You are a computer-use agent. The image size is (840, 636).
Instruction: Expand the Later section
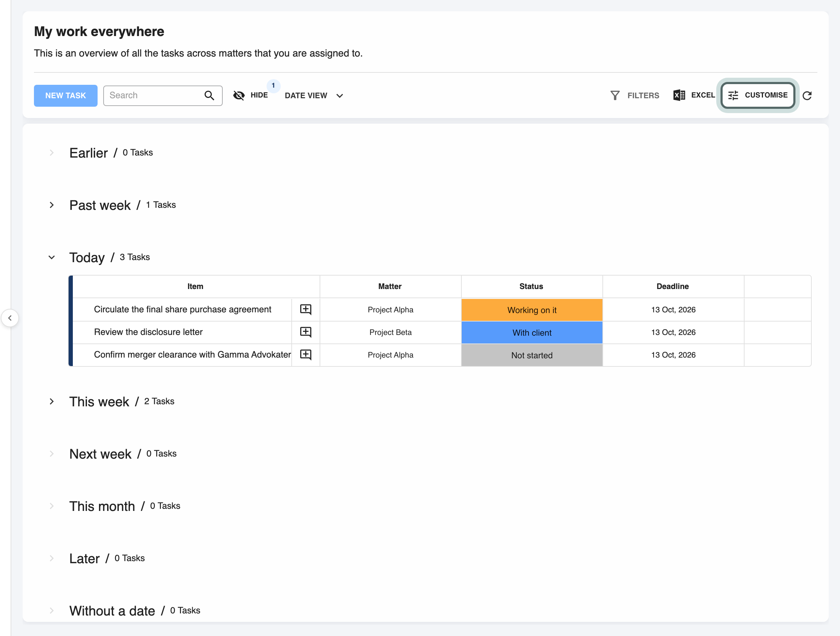(x=52, y=559)
